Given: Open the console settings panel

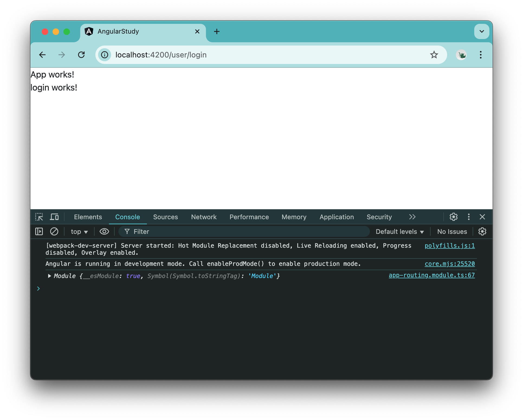Looking at the screenshot, I should click(482, 231).
